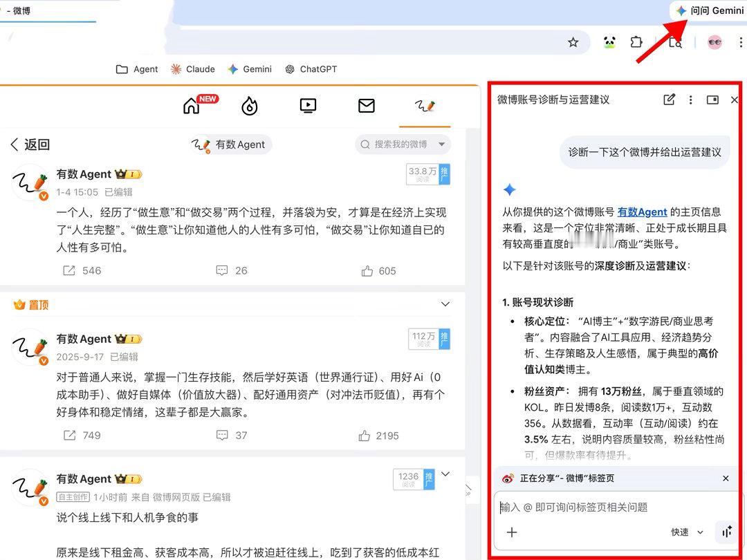Open avatar of the 2025-9-17 post
The height and width of the screenshot is (560, 747).
coord(30,347)
